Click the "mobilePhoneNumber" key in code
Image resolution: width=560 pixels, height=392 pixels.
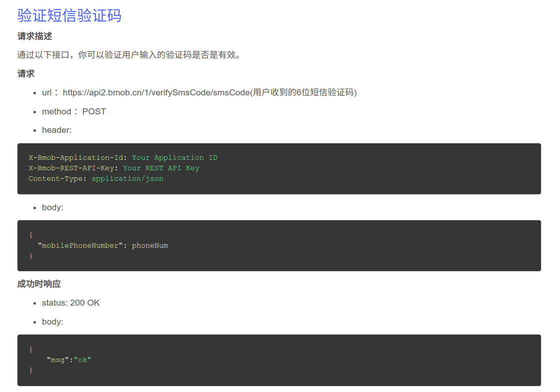click(80, 245)
